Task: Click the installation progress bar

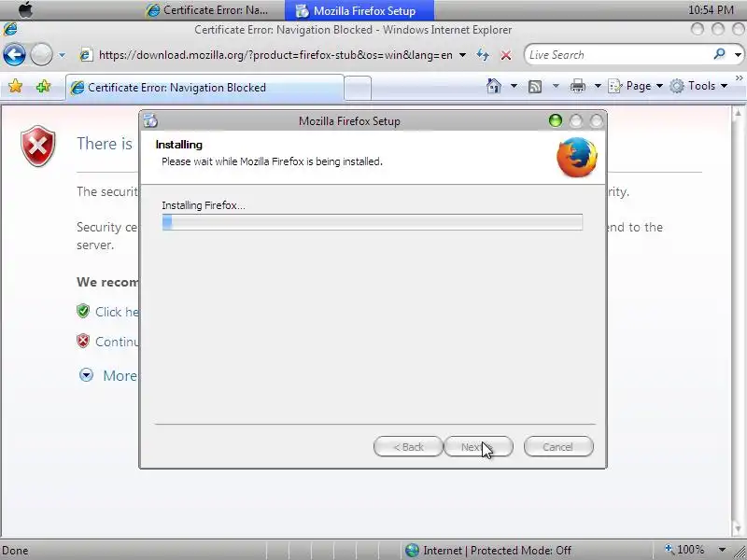Action: pos(372,222)
